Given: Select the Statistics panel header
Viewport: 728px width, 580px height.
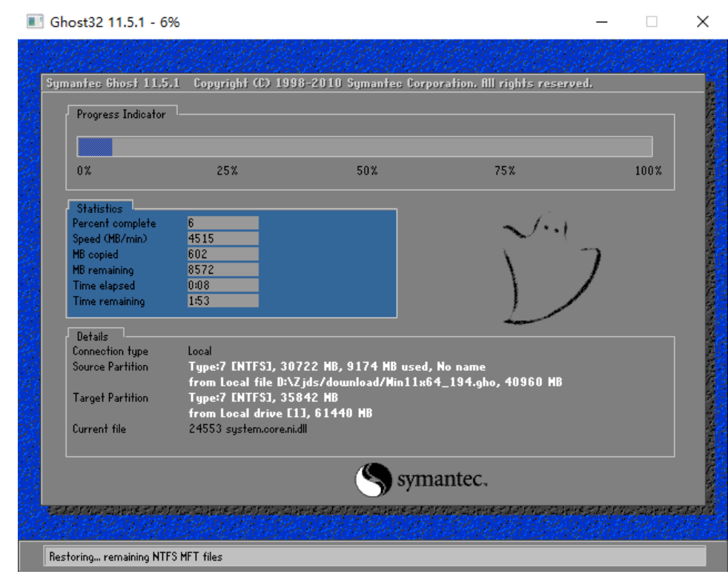Looking at the screenshot, I should coord(100,208).
